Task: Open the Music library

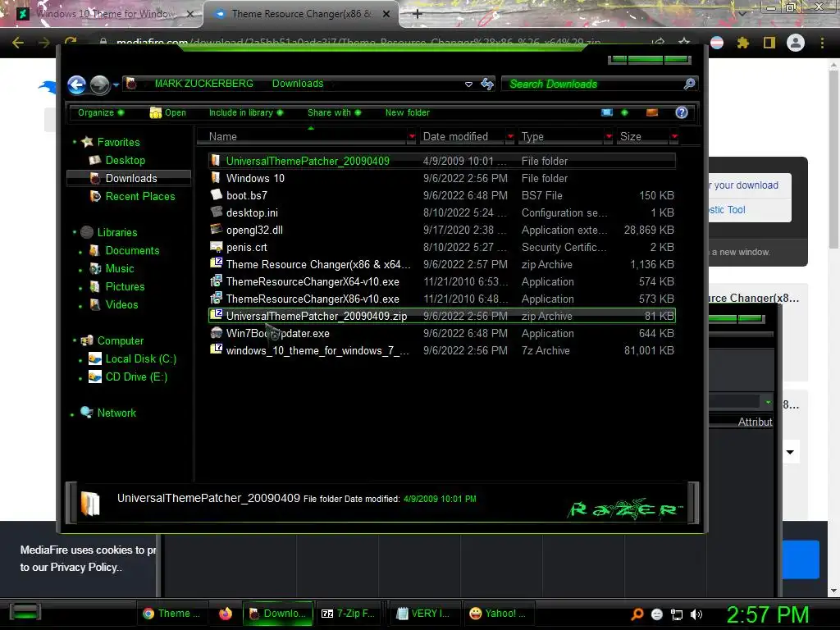Action: (119, 268)
